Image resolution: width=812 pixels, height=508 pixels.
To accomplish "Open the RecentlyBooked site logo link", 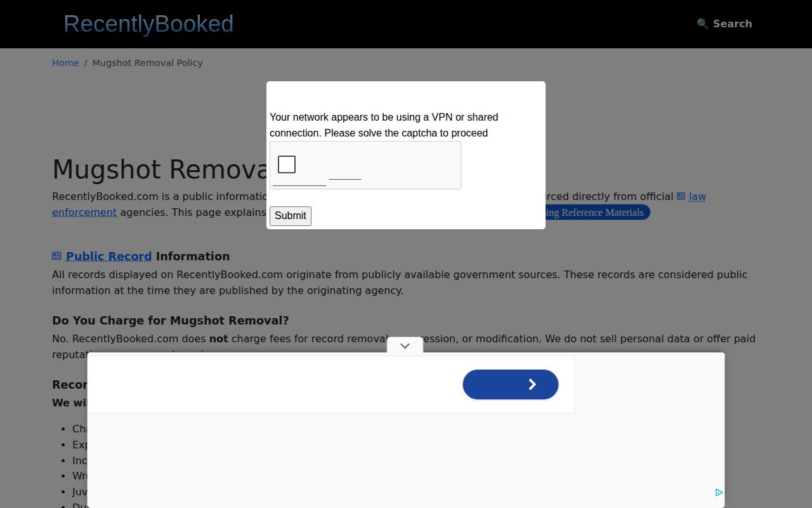I will pos(148,23).
